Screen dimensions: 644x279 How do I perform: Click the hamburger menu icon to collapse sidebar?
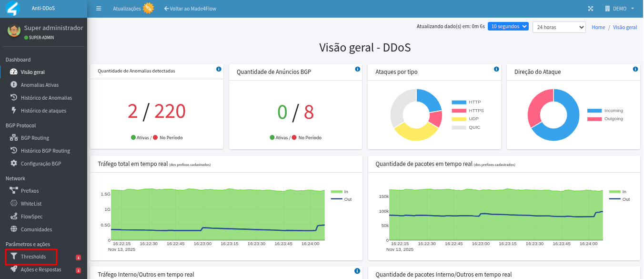[x=99, y=9]
